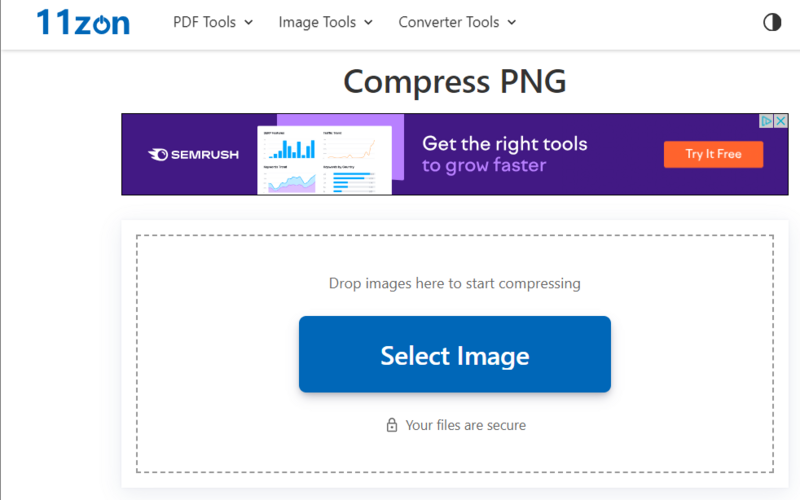Click the padlock security icon

392,425
